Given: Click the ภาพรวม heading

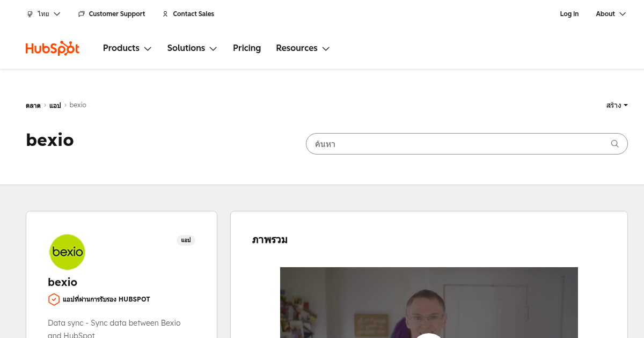Looking at the screenshot, I should [270, 240].
